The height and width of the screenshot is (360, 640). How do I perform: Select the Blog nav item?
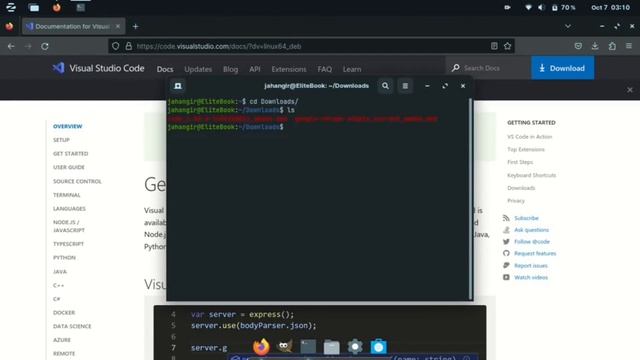pos(231,69)
